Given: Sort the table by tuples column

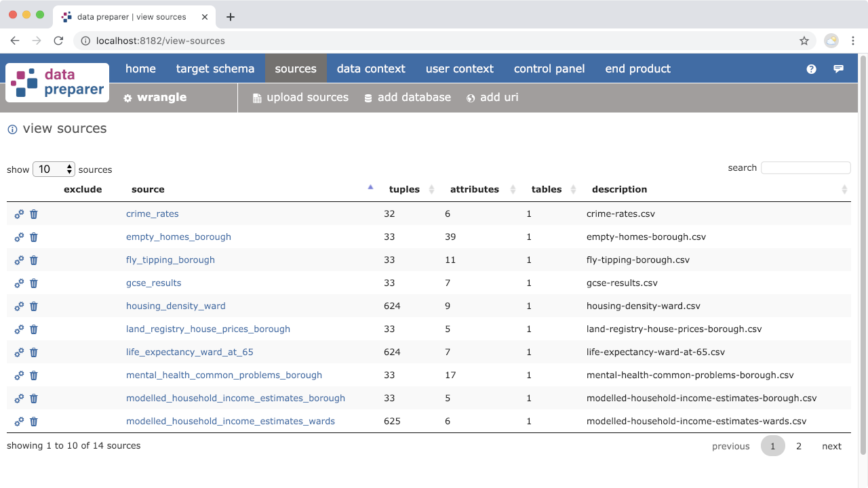Looking at the screenshot, I should tap(404, 190).
